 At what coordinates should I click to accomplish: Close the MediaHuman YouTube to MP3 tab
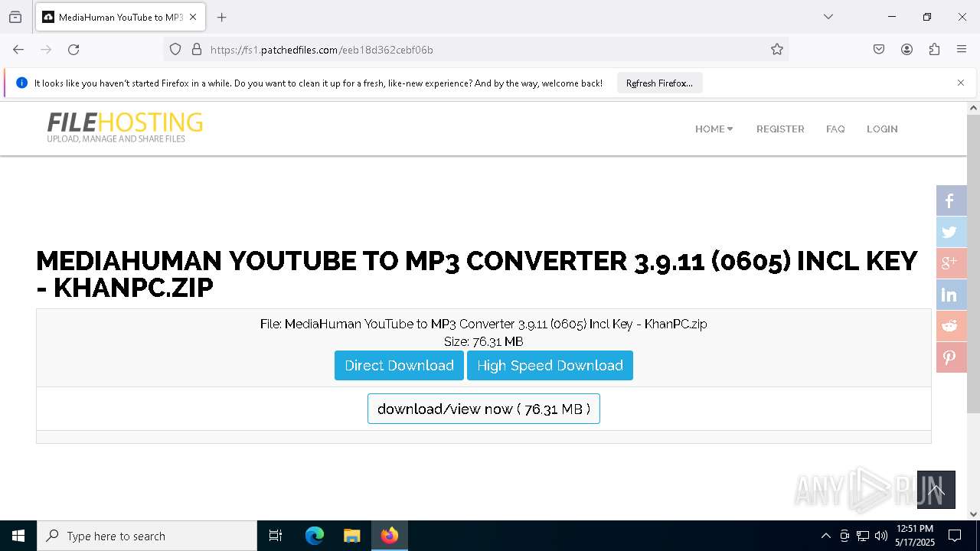(193, 17)
